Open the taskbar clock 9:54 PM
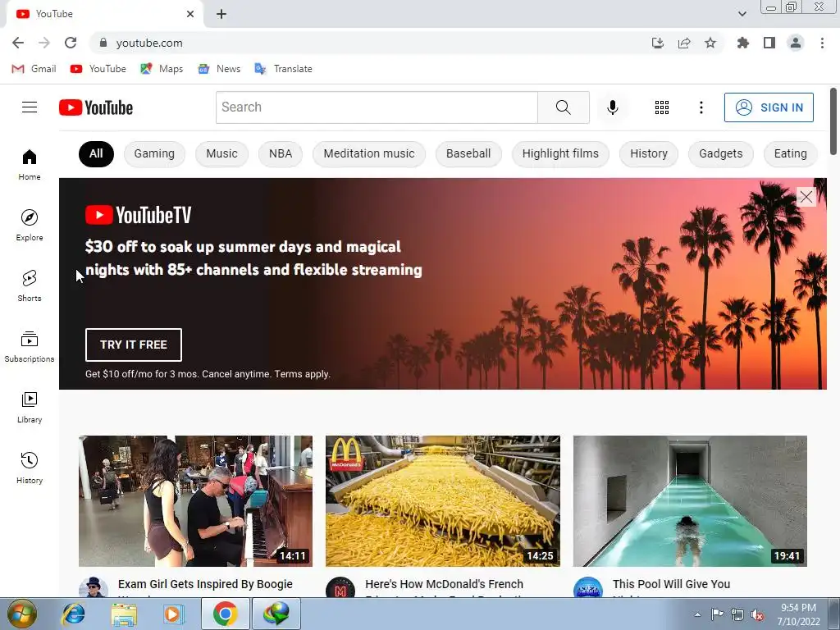This screenshot has height=630, width=840. coord(798,614)
